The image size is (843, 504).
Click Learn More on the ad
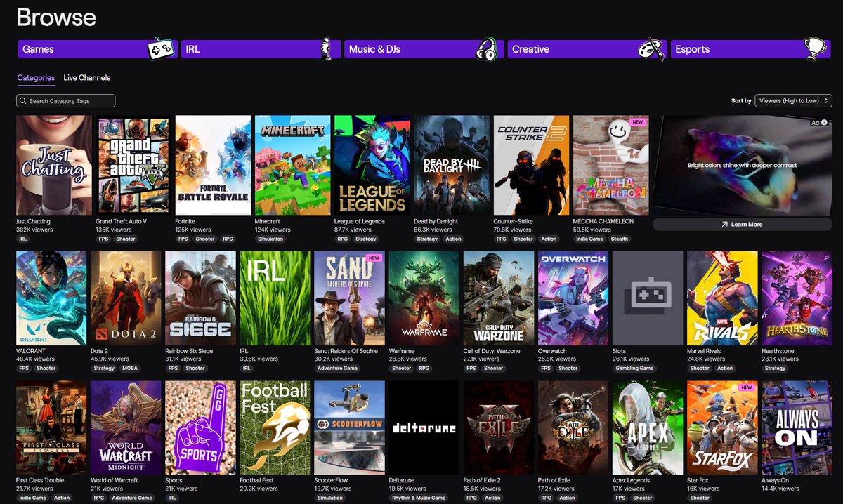[742, 225]
